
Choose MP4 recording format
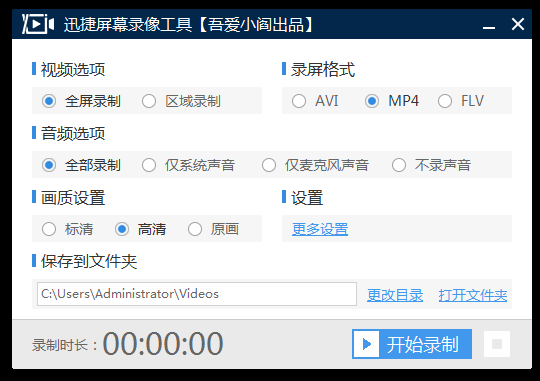pyautogui.click(x=392, y=101)
